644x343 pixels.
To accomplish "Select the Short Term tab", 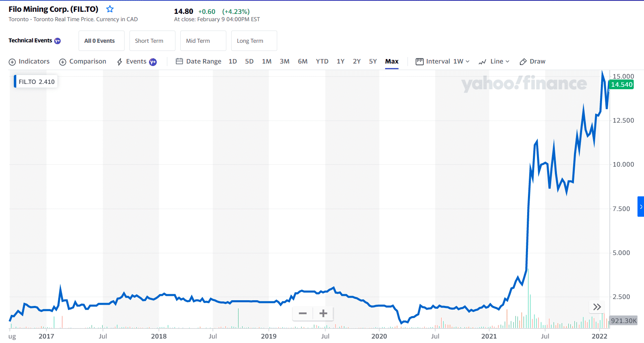I will [152, 41].
